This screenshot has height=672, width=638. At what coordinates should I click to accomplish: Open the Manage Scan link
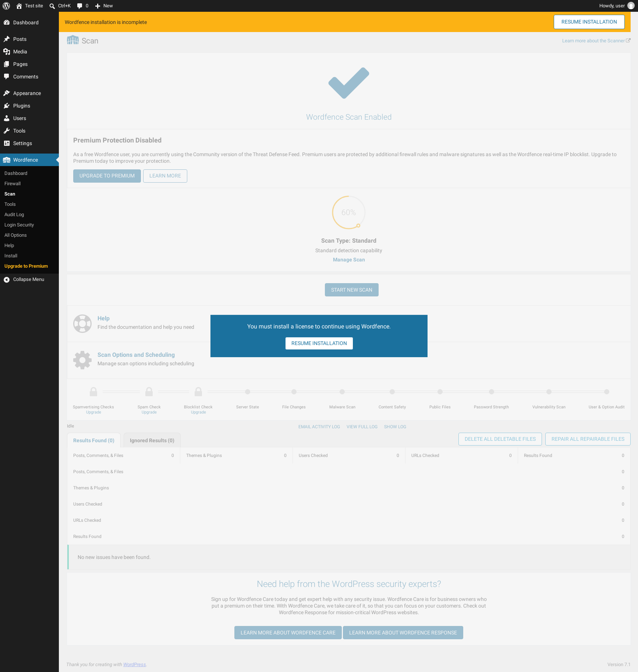[349, 260]
